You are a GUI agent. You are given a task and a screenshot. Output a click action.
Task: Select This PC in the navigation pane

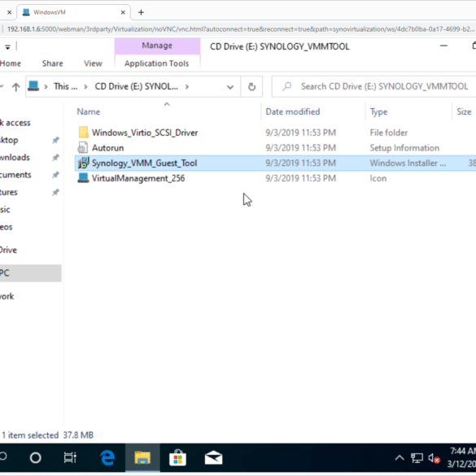(x=30, y=273)
